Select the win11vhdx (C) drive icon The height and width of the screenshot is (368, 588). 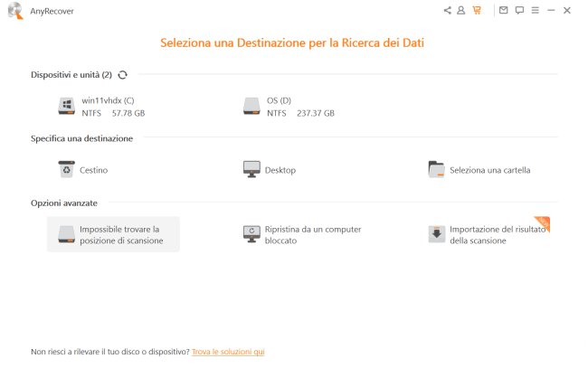coord(66,106)
